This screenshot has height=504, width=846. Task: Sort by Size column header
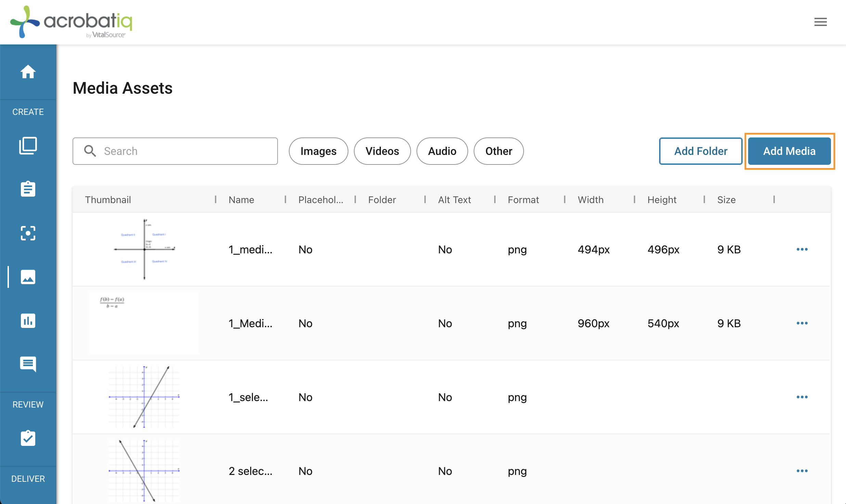726,200
